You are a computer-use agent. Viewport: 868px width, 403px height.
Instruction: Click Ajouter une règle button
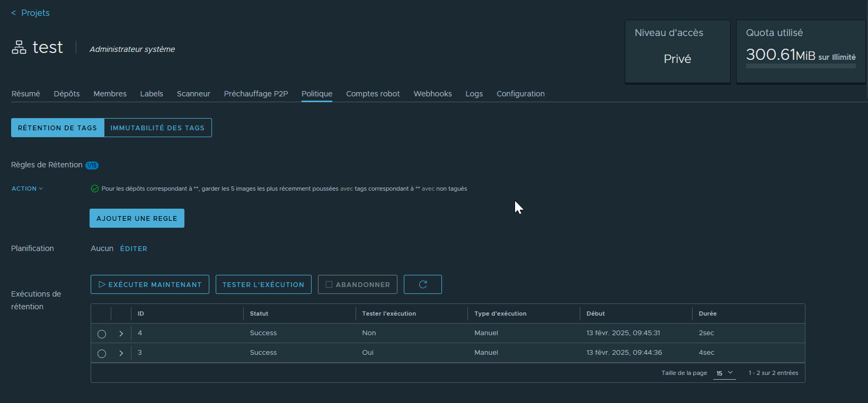(137, 218)
